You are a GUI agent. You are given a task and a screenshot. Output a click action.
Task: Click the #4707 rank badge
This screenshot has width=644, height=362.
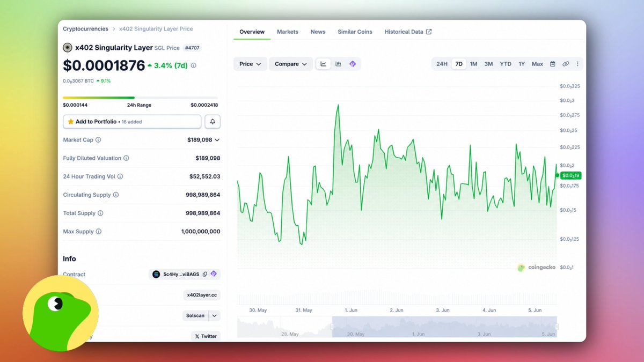pos(192,48)
